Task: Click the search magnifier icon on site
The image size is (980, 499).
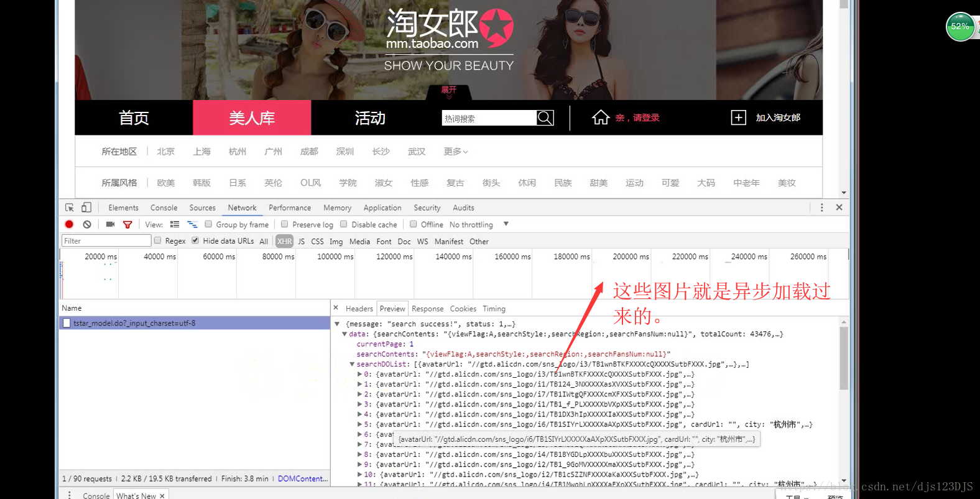Action: point(545,118)
